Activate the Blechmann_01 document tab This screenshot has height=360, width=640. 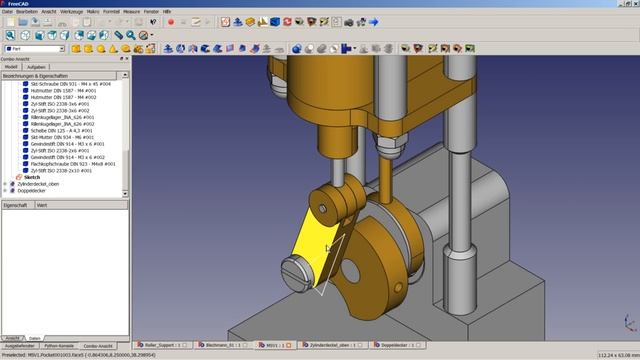223,345
